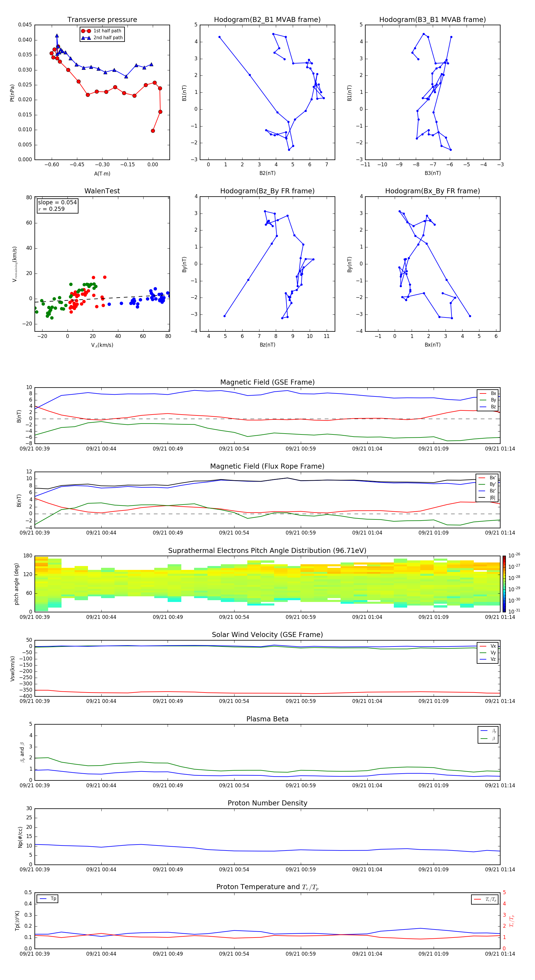Viewport: 535px width, 980px height.
Task: Click the "Np(#/cc)" y-axis label
Action: coord(20,837)
